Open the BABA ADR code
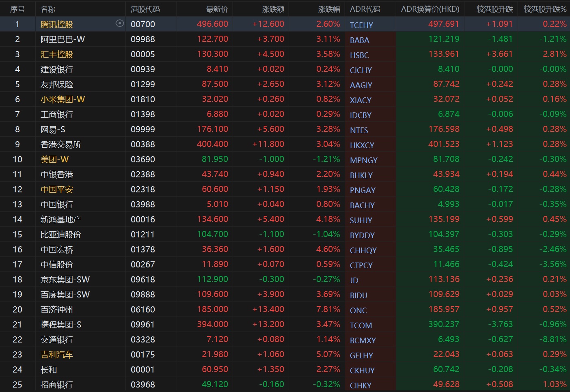The height and width of the screenshot is (392, 570). point(360,40)
